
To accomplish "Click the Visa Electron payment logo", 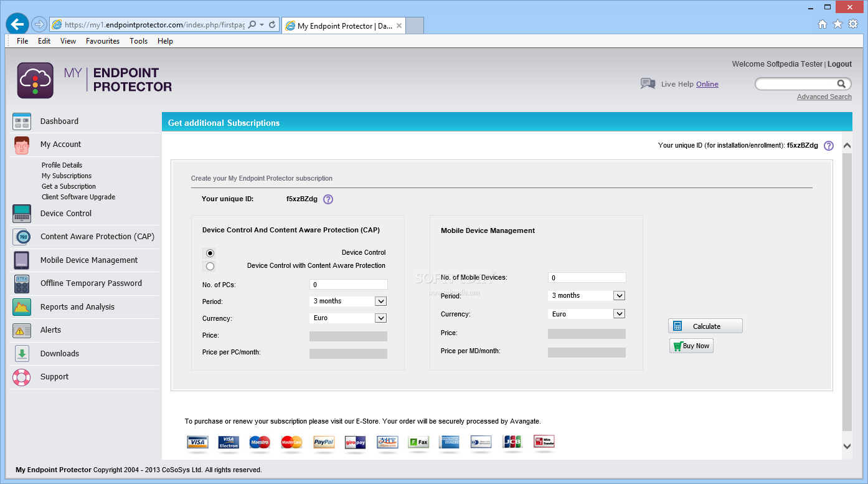I will click(229, 442).
